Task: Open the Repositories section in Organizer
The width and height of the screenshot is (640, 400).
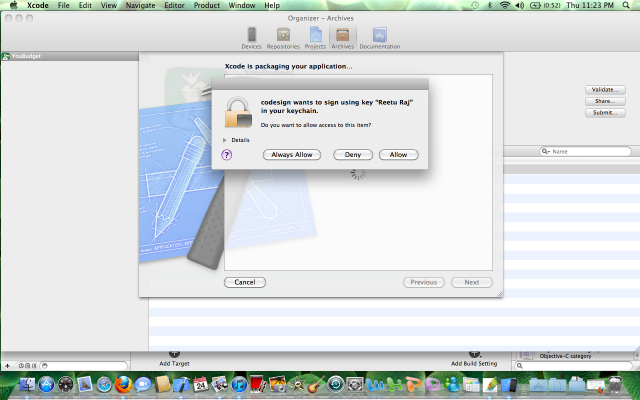Action: [x=283, y=38]
